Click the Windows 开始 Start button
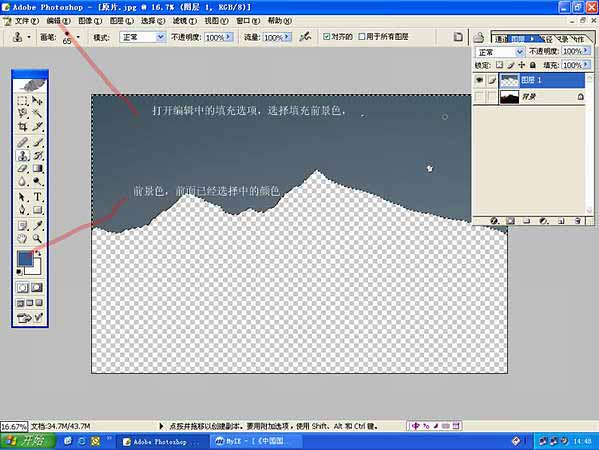 [x=28, y=441]
